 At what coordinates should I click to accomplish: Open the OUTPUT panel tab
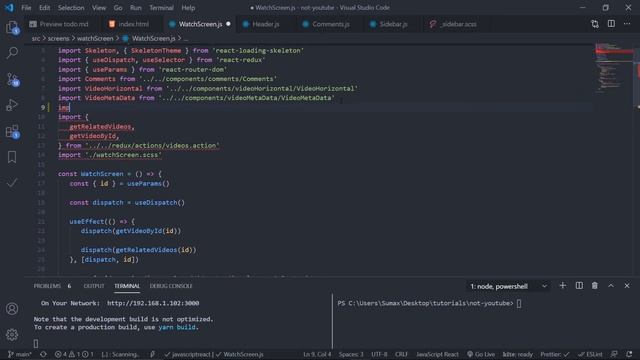94,286
